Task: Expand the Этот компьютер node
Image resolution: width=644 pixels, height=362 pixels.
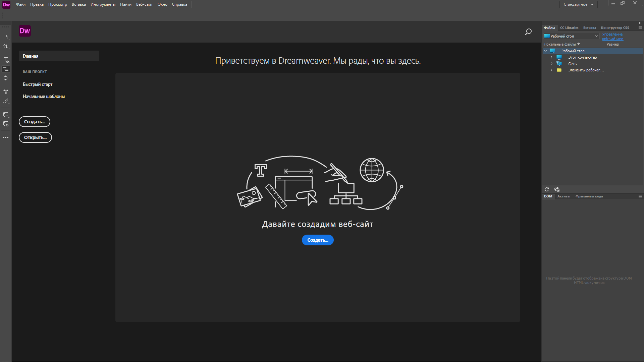Action: point(551,57)
